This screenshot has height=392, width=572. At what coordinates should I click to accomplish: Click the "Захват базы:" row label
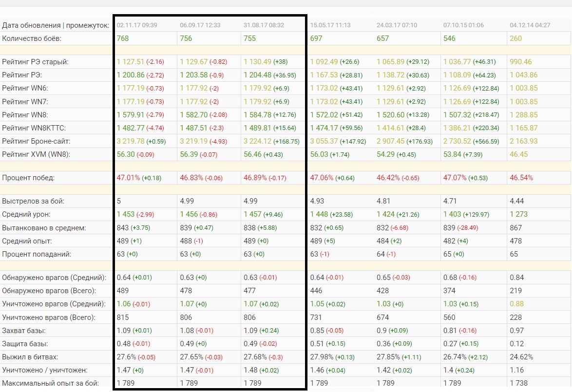24,330
